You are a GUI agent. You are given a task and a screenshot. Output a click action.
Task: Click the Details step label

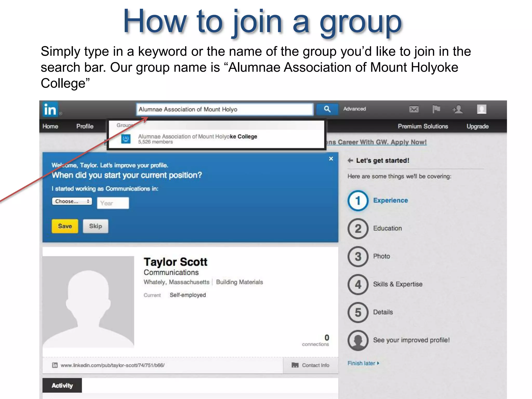pyautogui.click(x=383, y=312)
